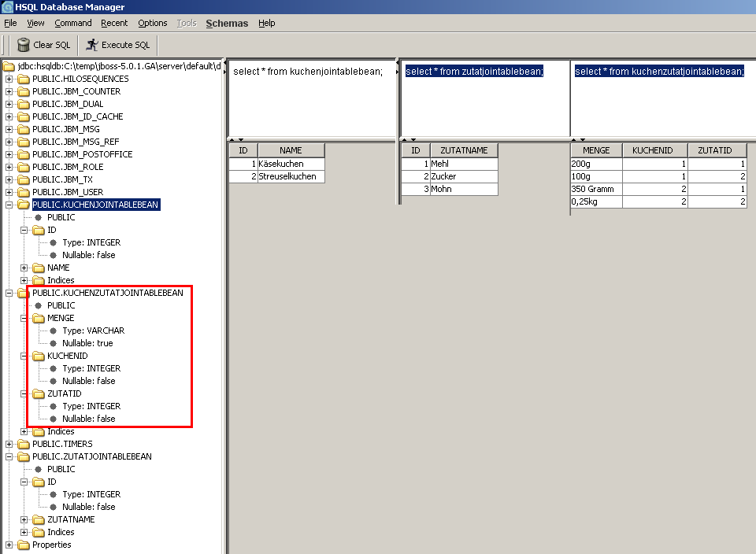Click the KUCHENID column header in results
The height and width of the screenshot is (554, 756).
[x=654, y=150]
